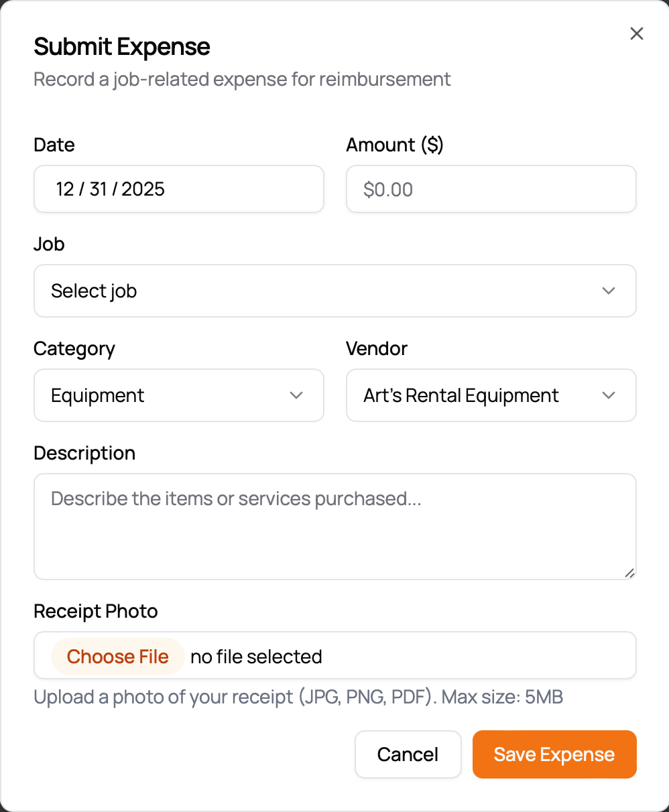The height and width of the screenshot is (812, 669).
Task: Click the Amount ($) field label
Action: 395,145
